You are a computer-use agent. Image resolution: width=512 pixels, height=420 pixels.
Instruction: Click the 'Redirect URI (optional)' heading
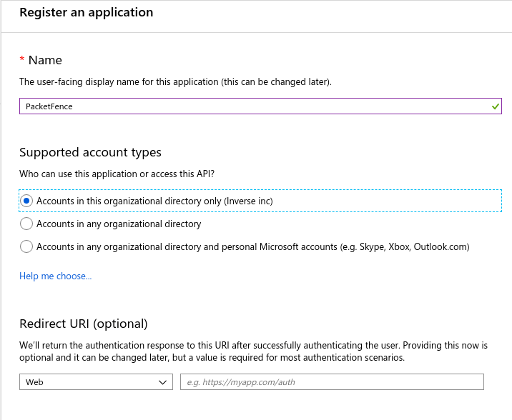[x=83, y=324]
